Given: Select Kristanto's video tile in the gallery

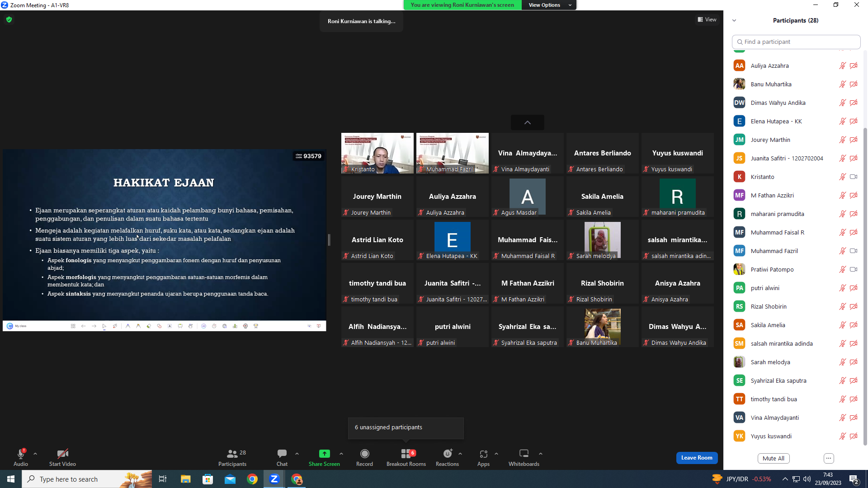Looking at the screenshot, I should (x=377, y=153).
